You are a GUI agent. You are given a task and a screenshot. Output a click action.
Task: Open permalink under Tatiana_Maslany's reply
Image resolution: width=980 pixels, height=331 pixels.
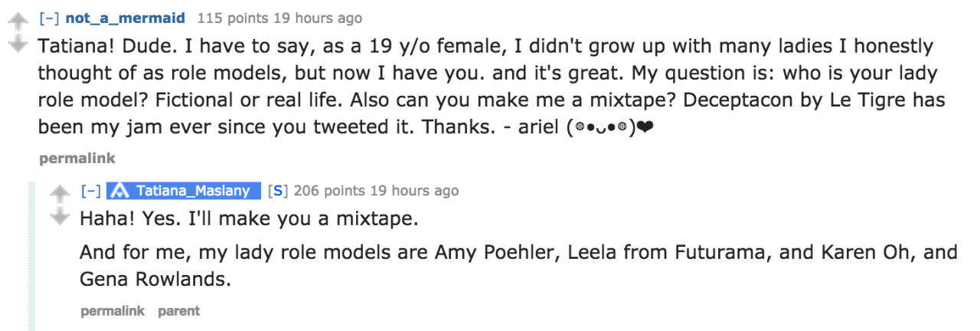[112, 311]
